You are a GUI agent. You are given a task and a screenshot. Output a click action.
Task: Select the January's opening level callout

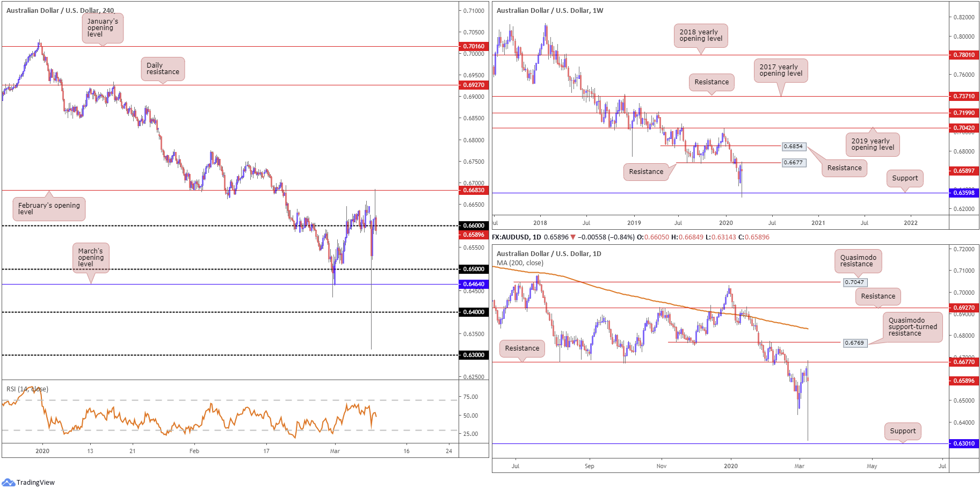coord(103,28)
